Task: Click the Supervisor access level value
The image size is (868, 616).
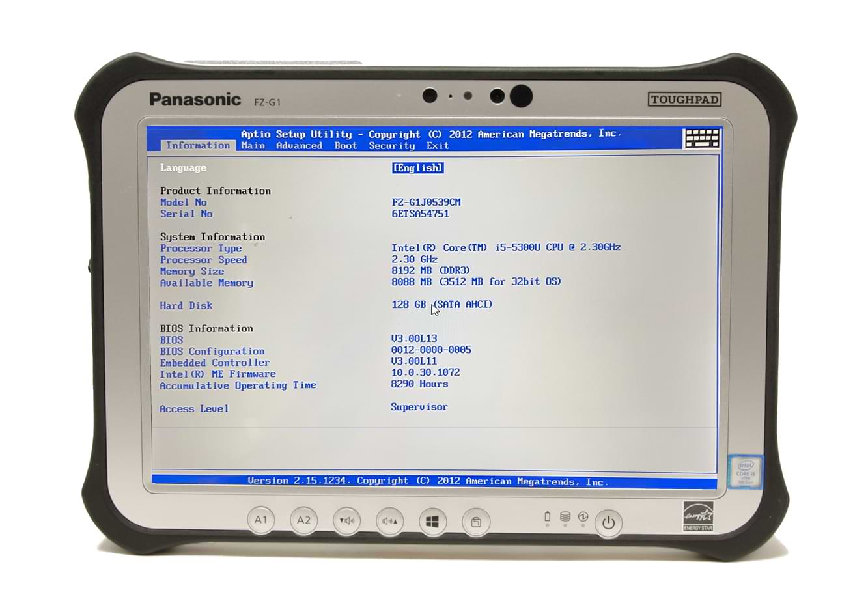Action: [x=419, y=407]
